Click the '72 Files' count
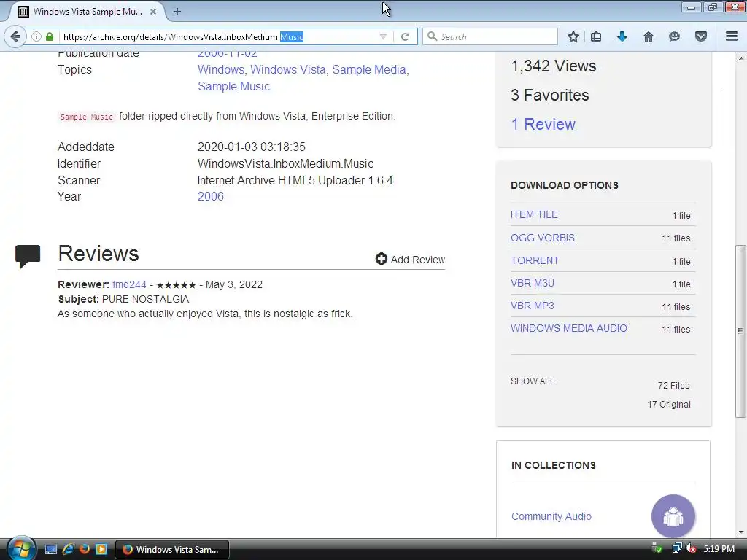 (x=673, y=385)
